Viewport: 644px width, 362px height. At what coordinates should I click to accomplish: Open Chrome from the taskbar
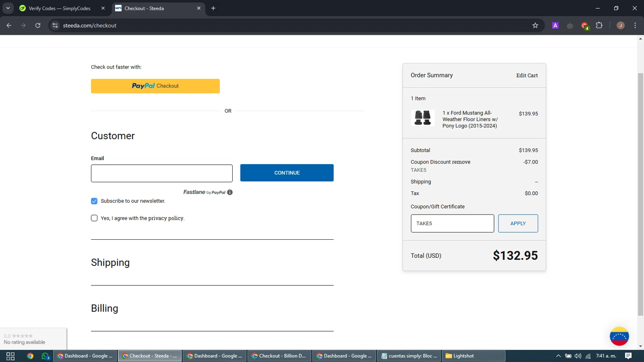coord(30,356)
